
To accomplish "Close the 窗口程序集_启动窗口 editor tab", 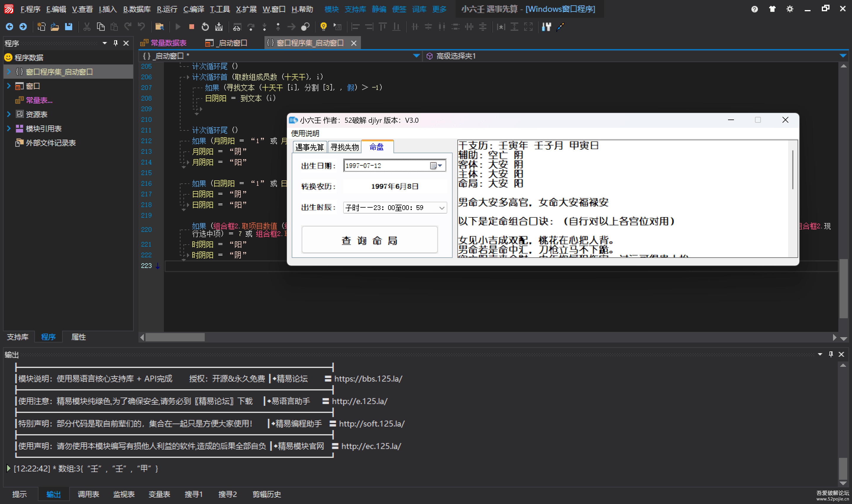I will point(354,43).
